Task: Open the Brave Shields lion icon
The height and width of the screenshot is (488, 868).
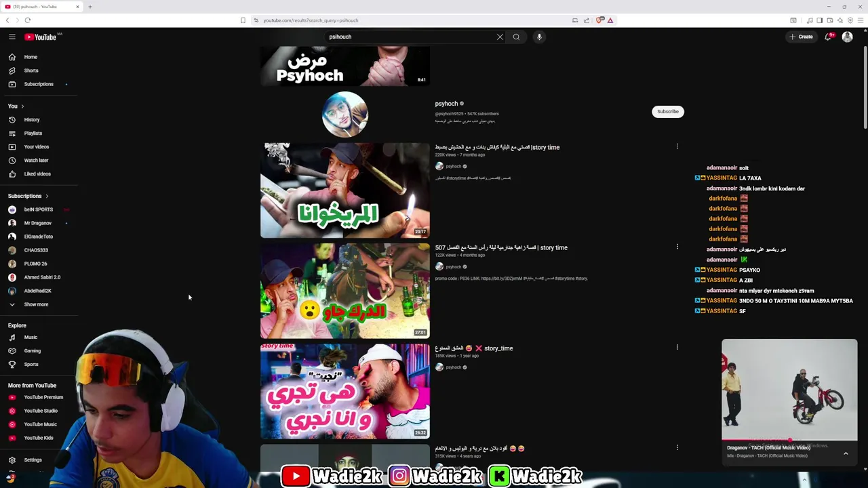Action: click(599, 20)
